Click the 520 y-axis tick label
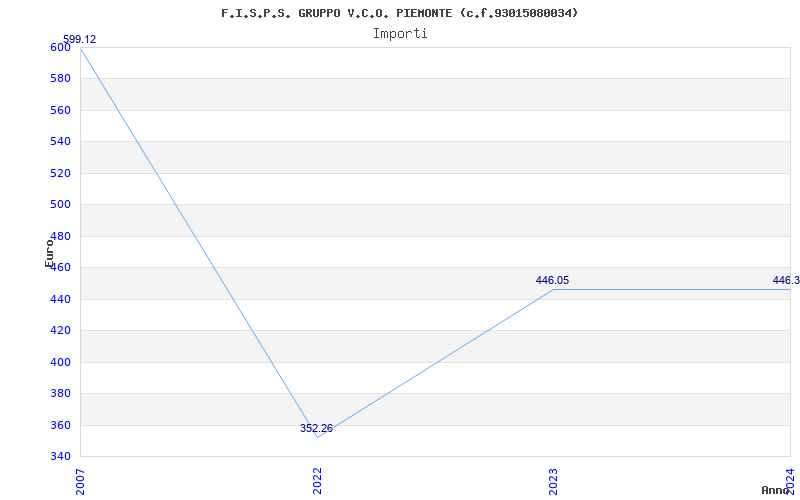 (x=61, y=173)
